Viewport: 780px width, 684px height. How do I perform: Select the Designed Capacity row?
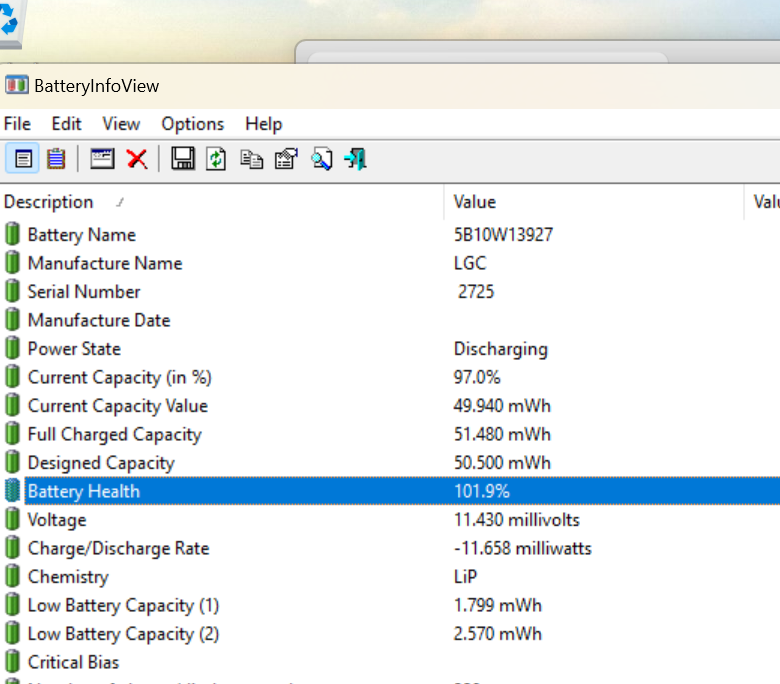click(x=390, y=462)
